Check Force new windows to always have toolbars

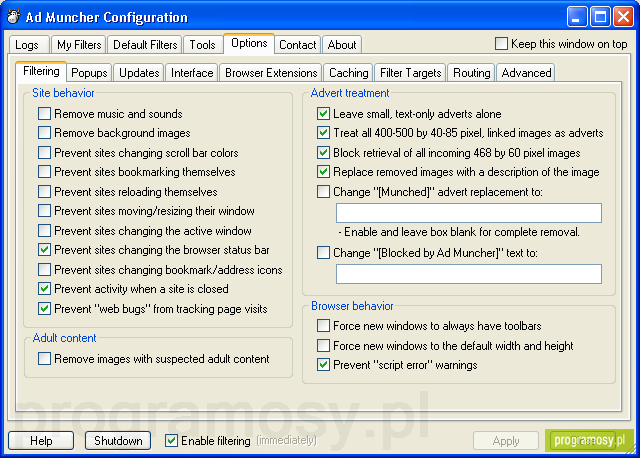[x=324, y=326]
